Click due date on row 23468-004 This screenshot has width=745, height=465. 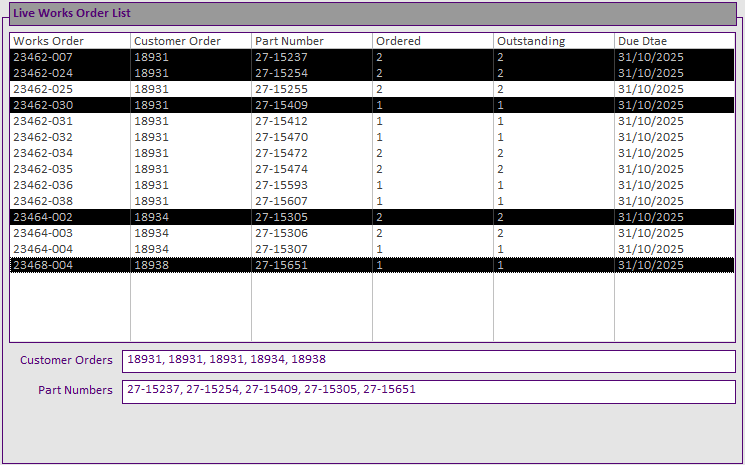(x=650, y=265)
